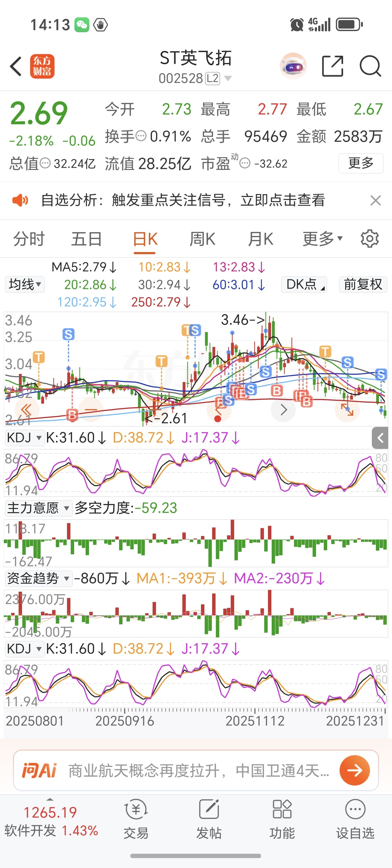The height and width of the screenshot is (868, 392).
Task: Tap MA5:2.79 moving average value
Action: (84, 267)
